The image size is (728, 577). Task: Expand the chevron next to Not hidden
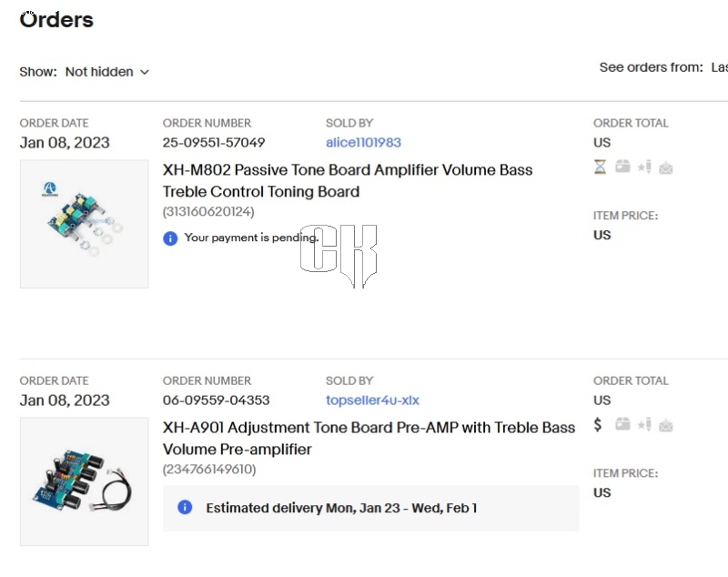click(145, 73)
